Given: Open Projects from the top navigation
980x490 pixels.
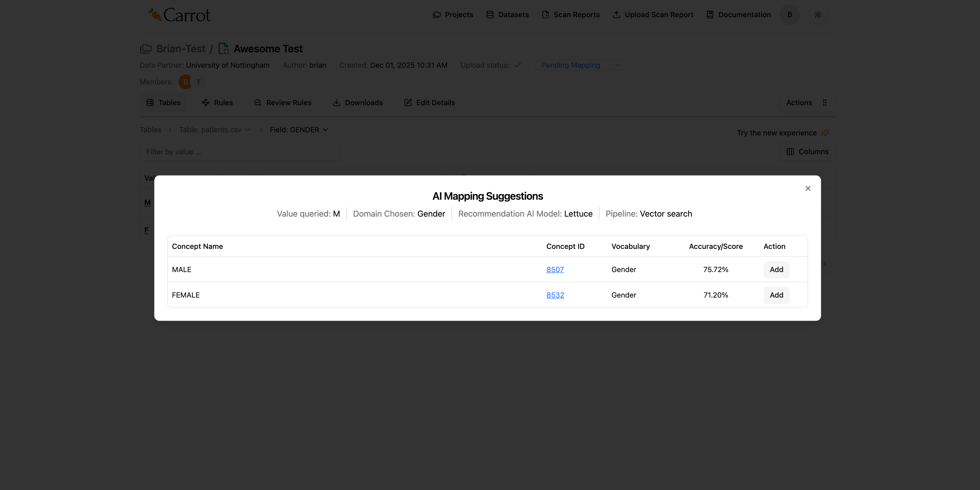Looking at the screenshot, I should (x=453, y=15).
